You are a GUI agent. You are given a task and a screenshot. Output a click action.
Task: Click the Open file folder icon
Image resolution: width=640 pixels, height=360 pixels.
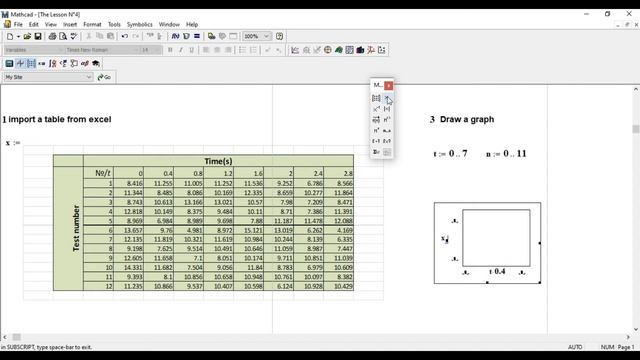[27, 36]
